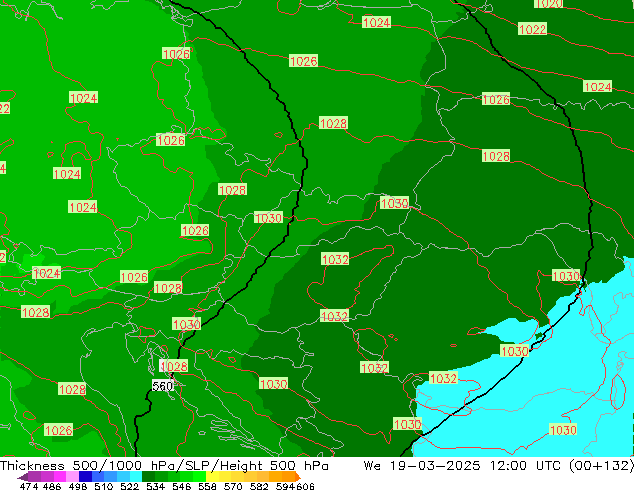Click the legend value 534
Viewport: 634px width, 490px height.
[x=156, y=486]
